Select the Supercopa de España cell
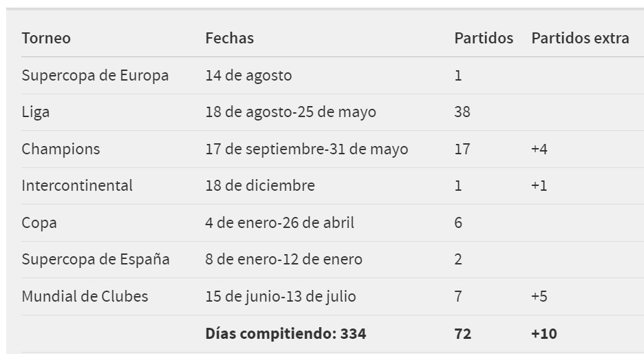The image size is (644, 354). click(x=96, y=260)
